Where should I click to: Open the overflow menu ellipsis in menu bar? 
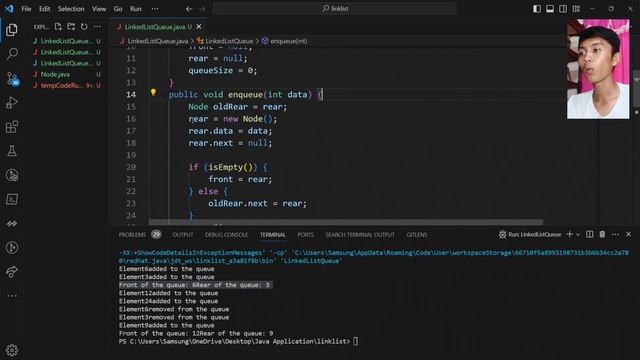click(x=155, y=9)
